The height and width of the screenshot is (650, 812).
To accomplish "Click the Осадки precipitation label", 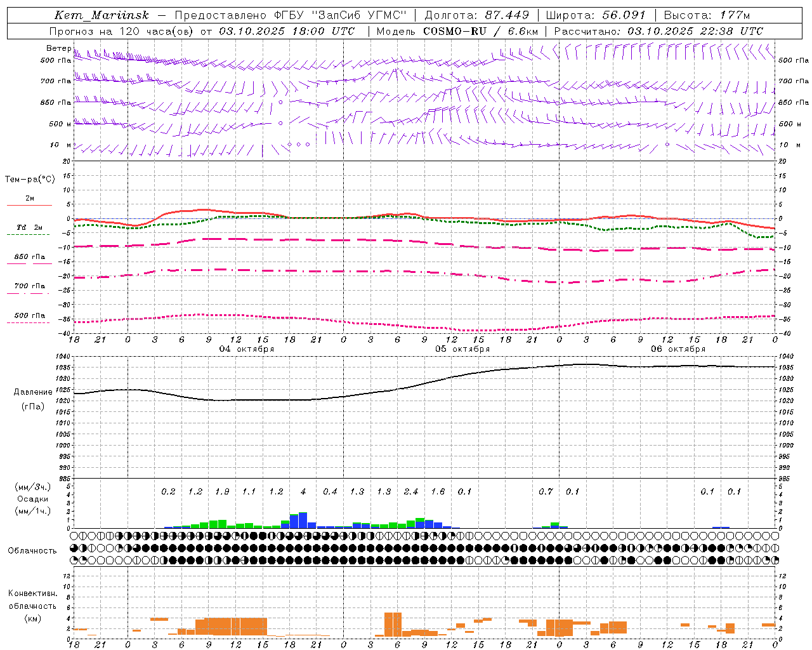I will (32, 499).
